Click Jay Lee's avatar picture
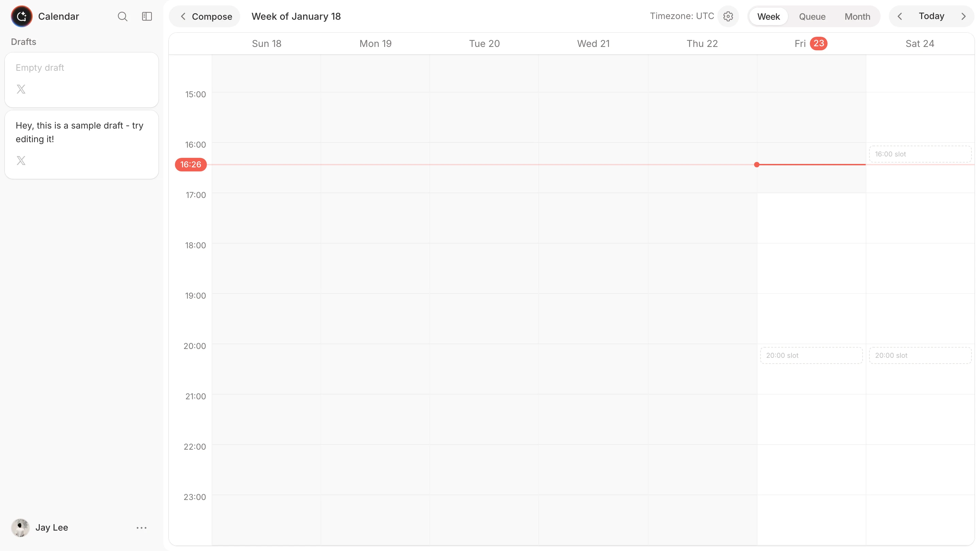Screen dimensions: 980x551 [20, 528]
